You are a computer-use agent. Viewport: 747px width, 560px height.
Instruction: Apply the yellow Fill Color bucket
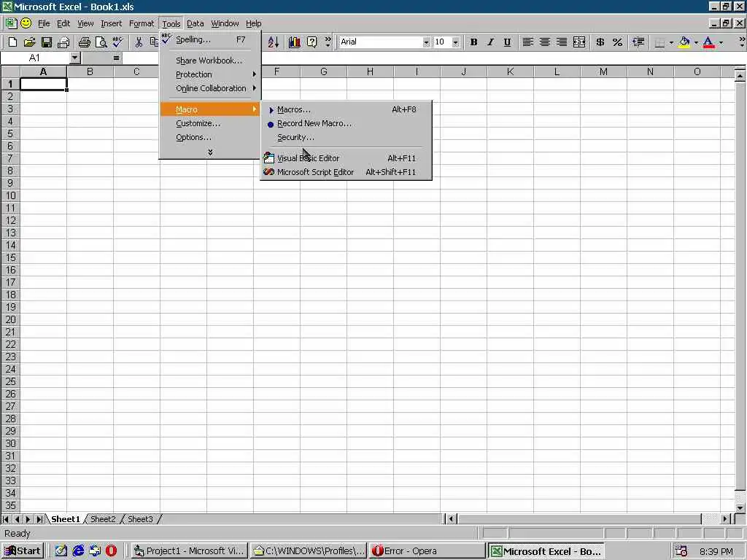click(x=684, y=42)
